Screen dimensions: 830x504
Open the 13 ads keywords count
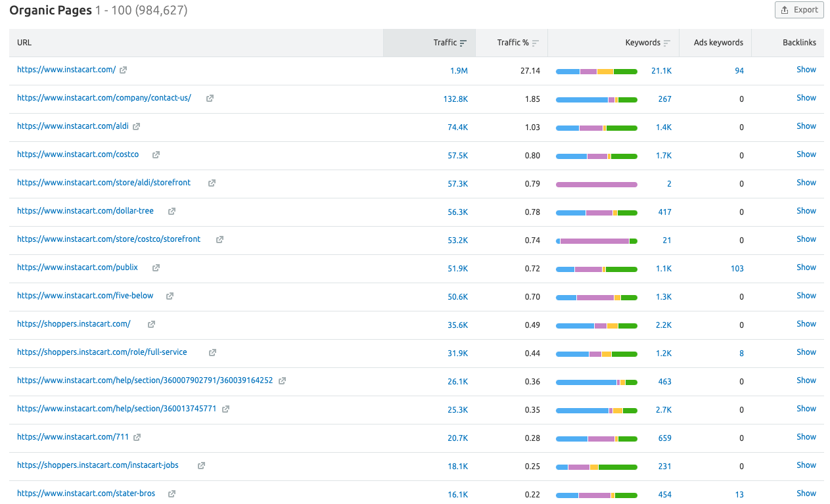[x=740, y=495]
